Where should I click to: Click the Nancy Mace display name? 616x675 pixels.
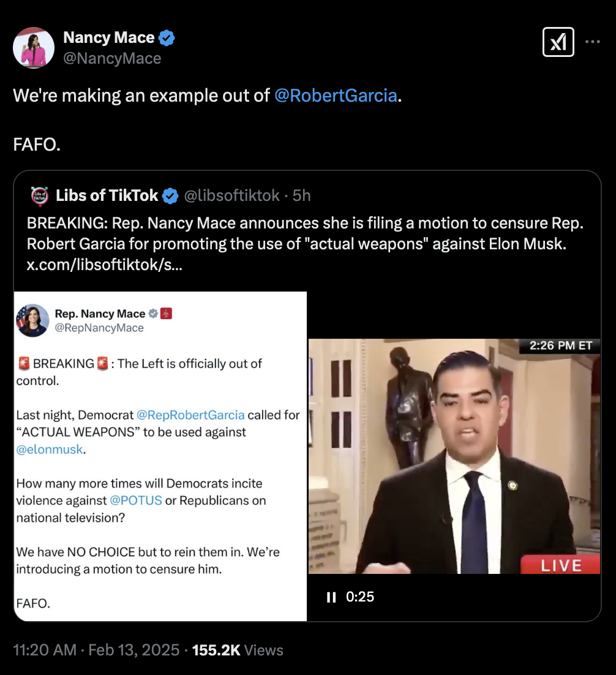click(109, 38)
